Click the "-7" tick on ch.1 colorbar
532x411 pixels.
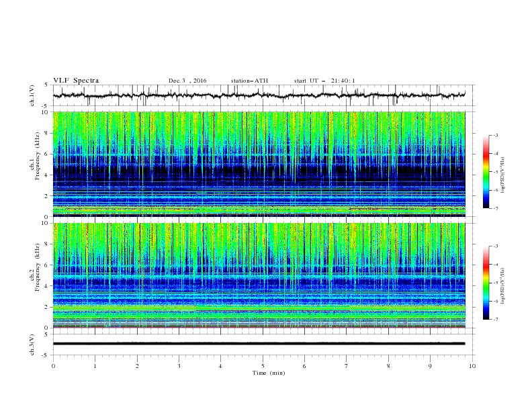495,208
